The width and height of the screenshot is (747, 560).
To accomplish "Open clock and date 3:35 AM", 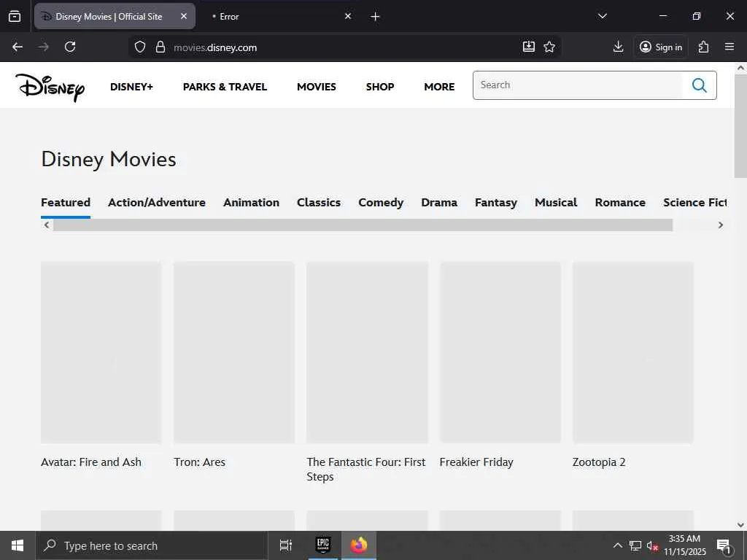I will pos(684,545).
